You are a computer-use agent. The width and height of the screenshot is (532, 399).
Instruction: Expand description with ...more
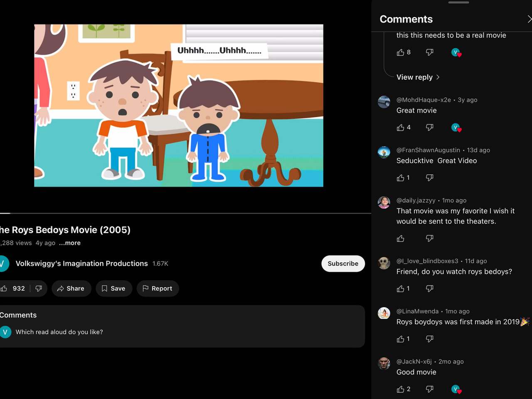pyautogui.click(x=70, y=243)
